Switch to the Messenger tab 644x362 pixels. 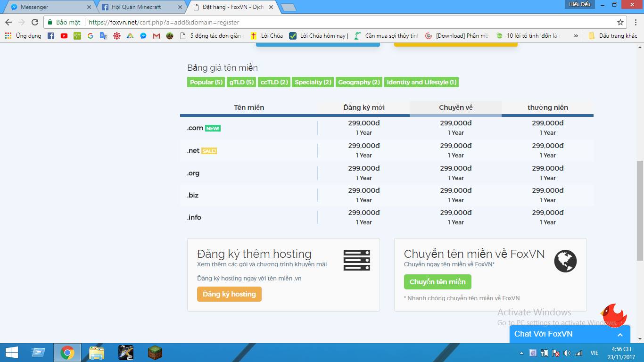coord(50,7)
